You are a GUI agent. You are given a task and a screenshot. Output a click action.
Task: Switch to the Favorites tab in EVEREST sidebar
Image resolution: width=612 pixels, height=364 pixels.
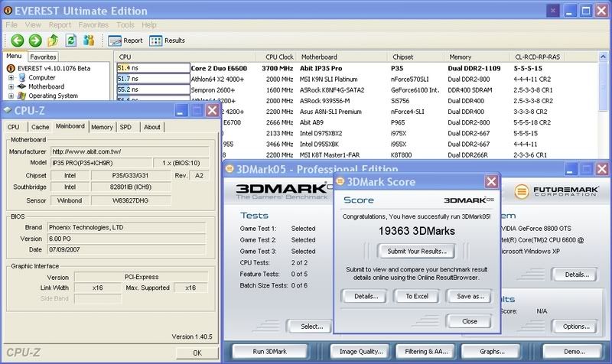43,57
